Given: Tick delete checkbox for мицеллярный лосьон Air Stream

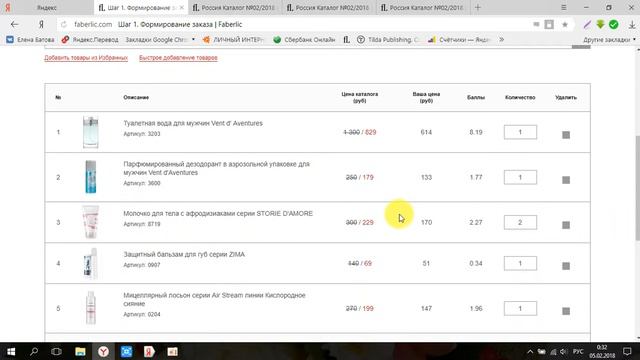Looking at the screenshot, I should point(566,311).
